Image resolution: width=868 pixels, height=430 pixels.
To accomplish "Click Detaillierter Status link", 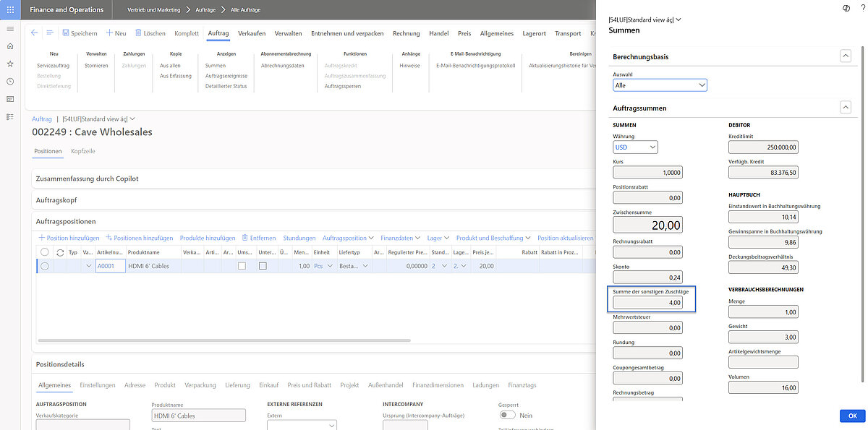I will tap(226, 86).
